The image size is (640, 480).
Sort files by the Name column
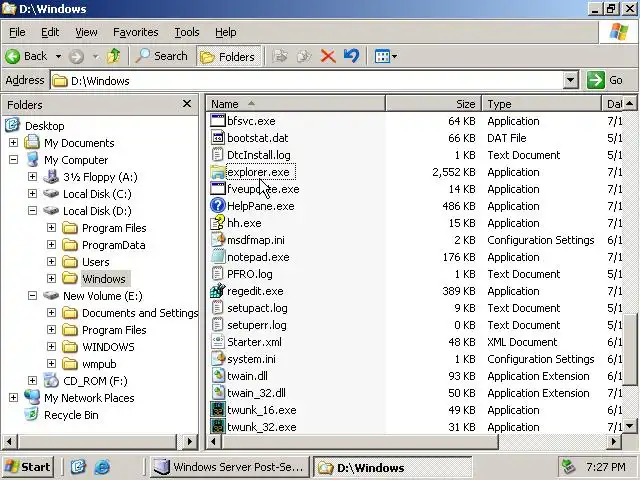point(296,104)
